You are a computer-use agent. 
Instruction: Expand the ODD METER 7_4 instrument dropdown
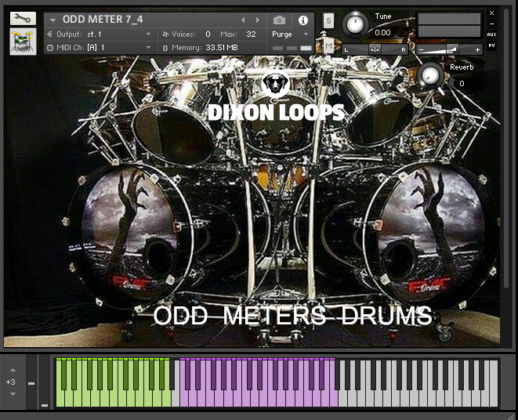click(53, 20)
